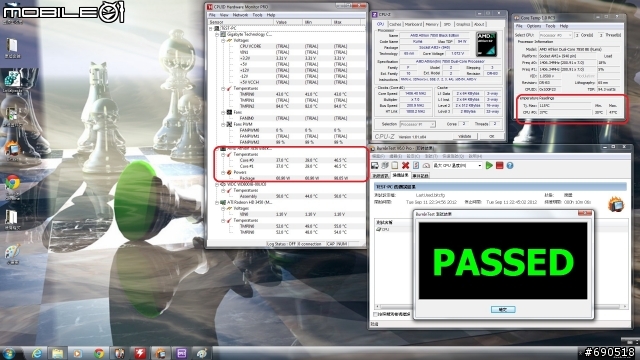Click the red lightning bolt taskbar icon
Screen dimensions: 640x360
[140, 353]
